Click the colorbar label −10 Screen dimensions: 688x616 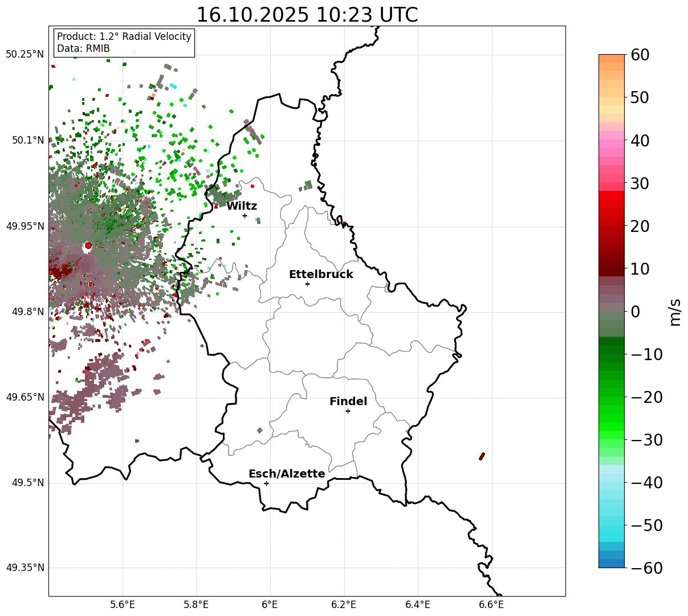click(646, 354)
